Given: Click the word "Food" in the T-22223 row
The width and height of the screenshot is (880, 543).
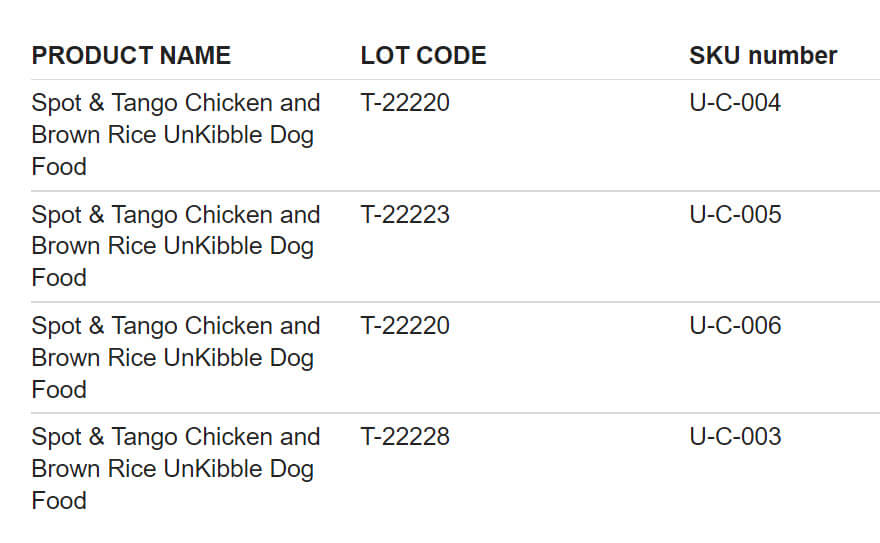Looking at the screenshot, I should point(59,277).
